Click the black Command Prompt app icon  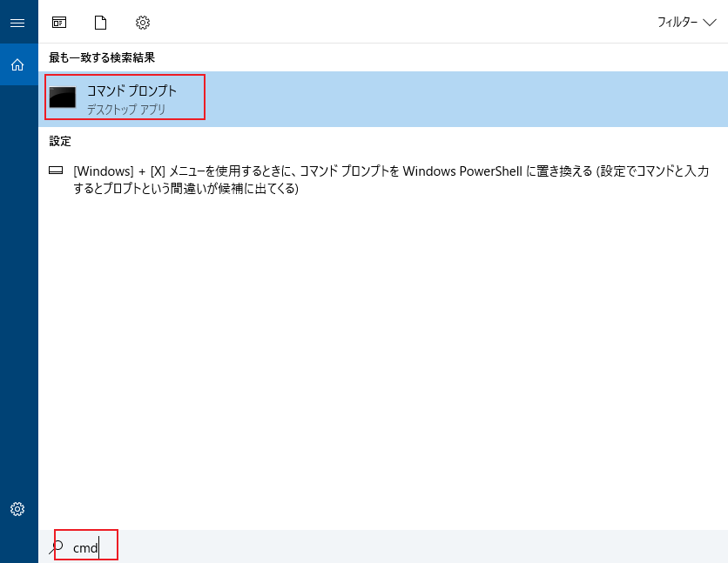pyautogui.click(x=63, y=97)
